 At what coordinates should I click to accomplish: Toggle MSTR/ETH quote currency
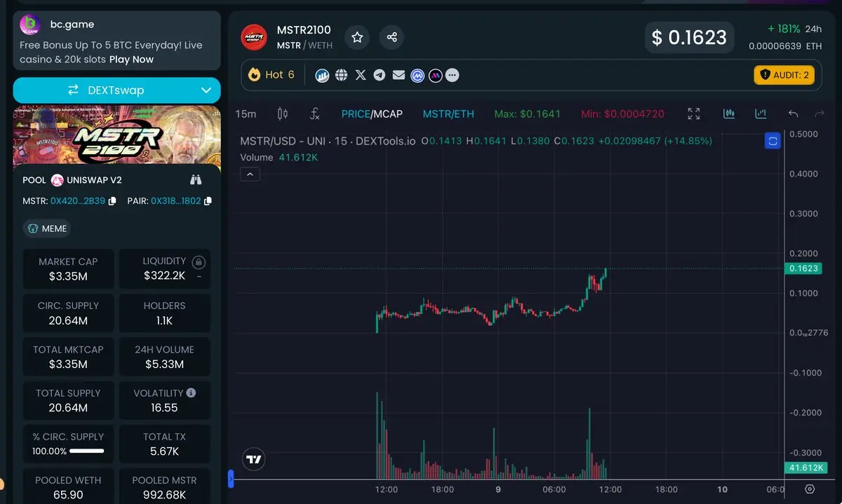click(448, 114)
